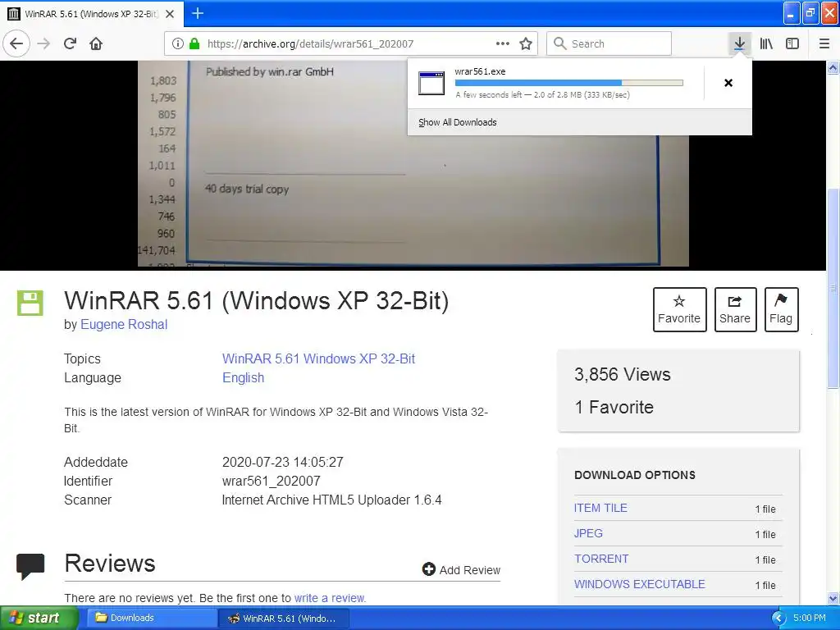This screenshot has width=840, height=630.
Task: Open page actions three-dot menu
Action: (x=503, y=43)
